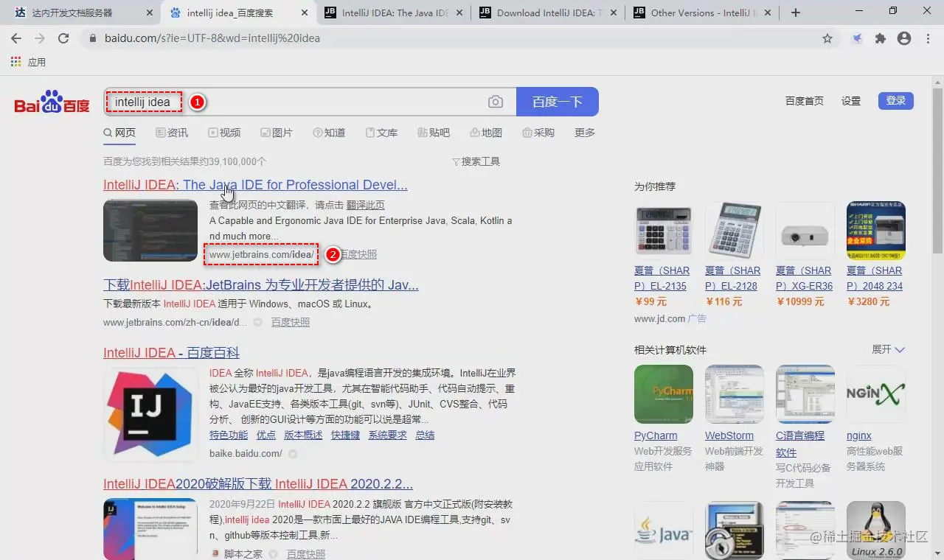Open the Chrome extensions puzzle icon
The height and width of the screenshot is (560, 944).
point(881,38)
